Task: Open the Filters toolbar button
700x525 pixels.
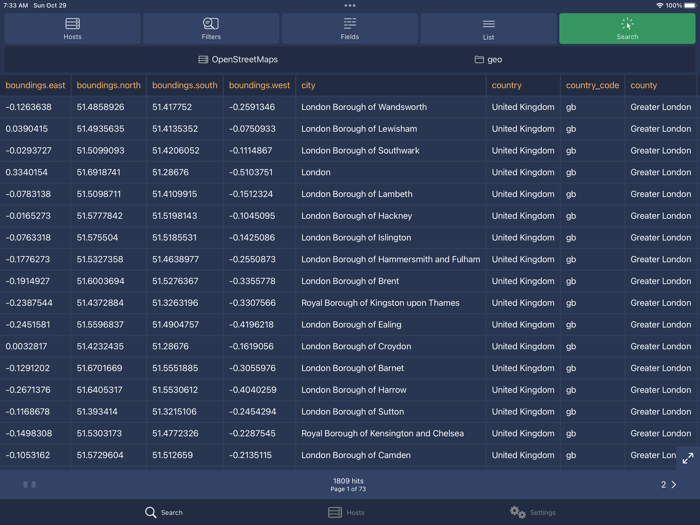Action: click(x=211, y=29)
